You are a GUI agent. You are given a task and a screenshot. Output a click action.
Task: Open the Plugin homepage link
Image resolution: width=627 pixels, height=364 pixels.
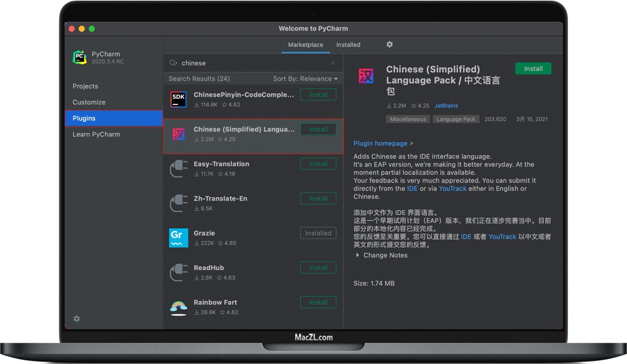pos(383,143)
